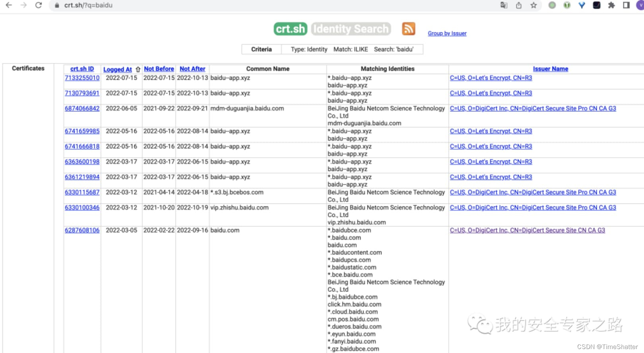Open DigiCert Secure Site CN CA G3 issuer link
The width and height of the screenshot is (644, 353).
click(x=528, y=230)
